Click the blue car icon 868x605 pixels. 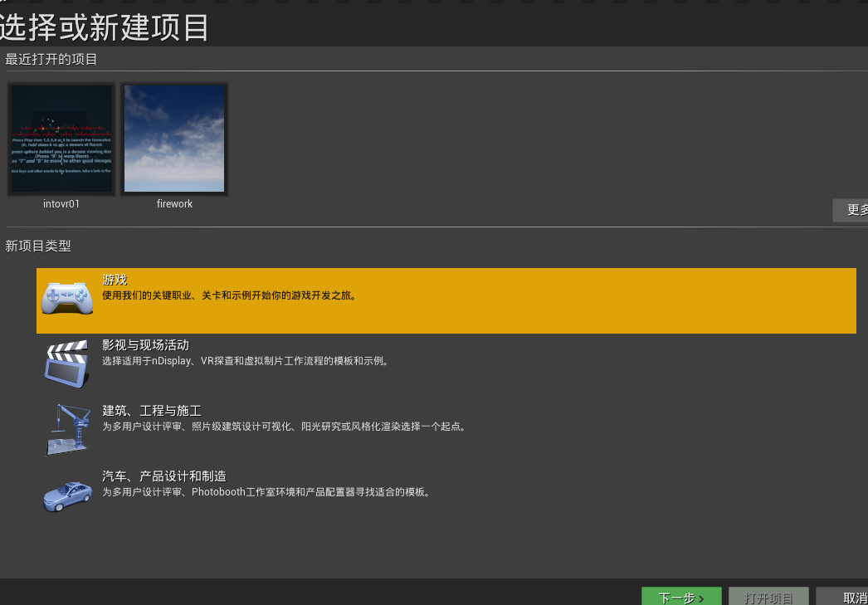(67, 495)
